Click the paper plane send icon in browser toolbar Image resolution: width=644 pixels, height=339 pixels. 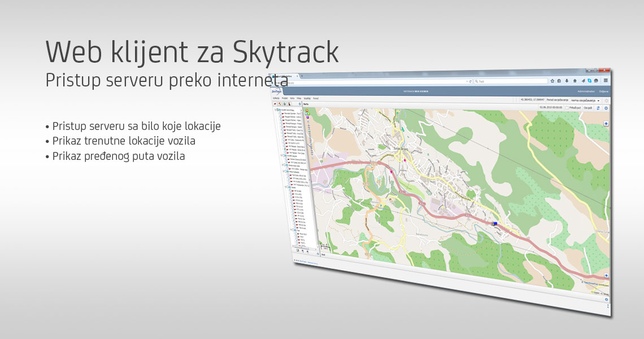pos(583,81)
